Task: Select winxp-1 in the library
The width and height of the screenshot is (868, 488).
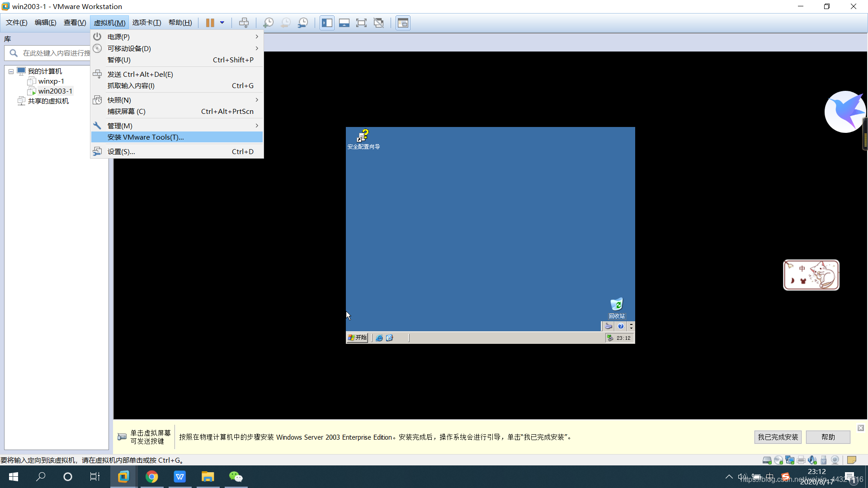Action: [51, 81]
